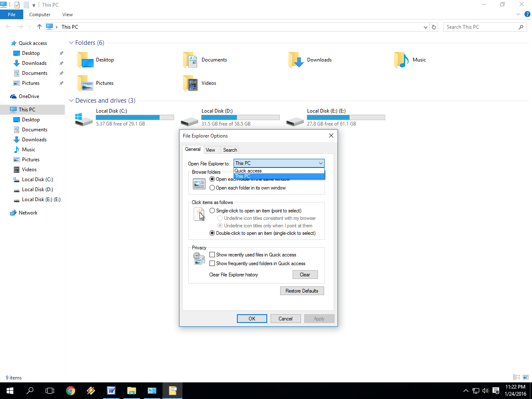Select Quick access in navigation pane
The height and width of the screenshot is (399, 532).
pyautogui.click(x=33, y=43)
